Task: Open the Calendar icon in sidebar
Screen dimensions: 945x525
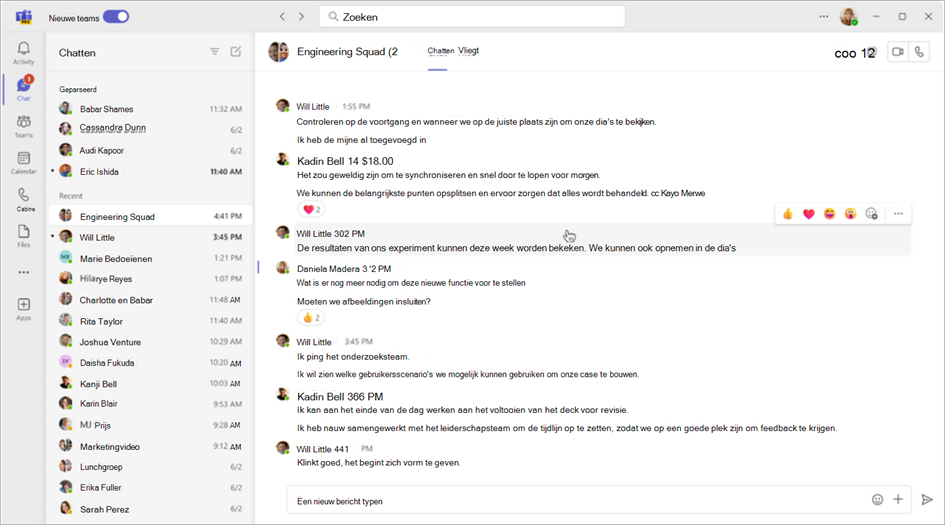Action: tap(23, 162)
